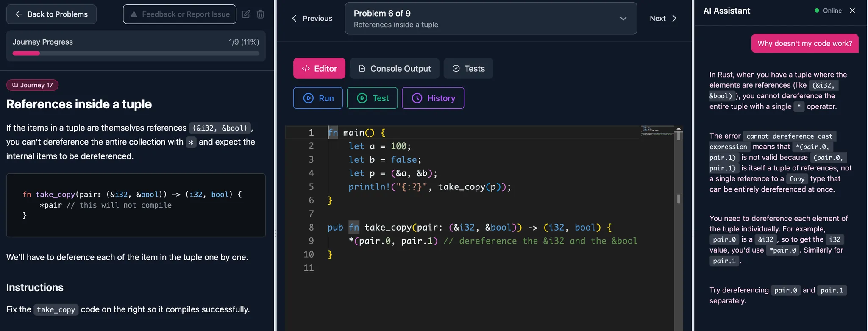Switch to the Editor tab
Viewport: 868px width, 331px height.
[319, 68]
